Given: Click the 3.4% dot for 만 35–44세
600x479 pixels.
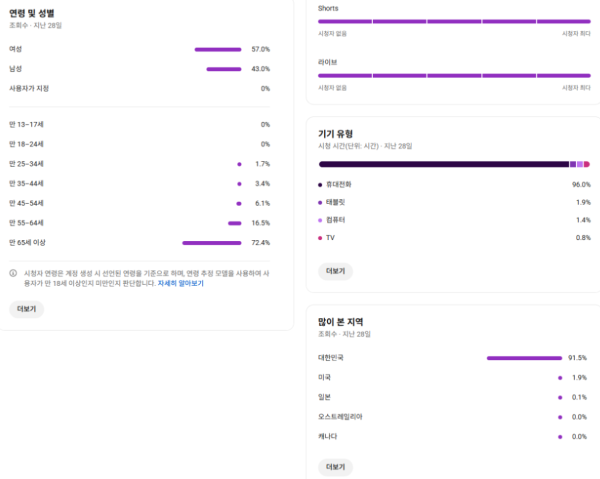Looking at the screenshot, I should pos(240,184).
